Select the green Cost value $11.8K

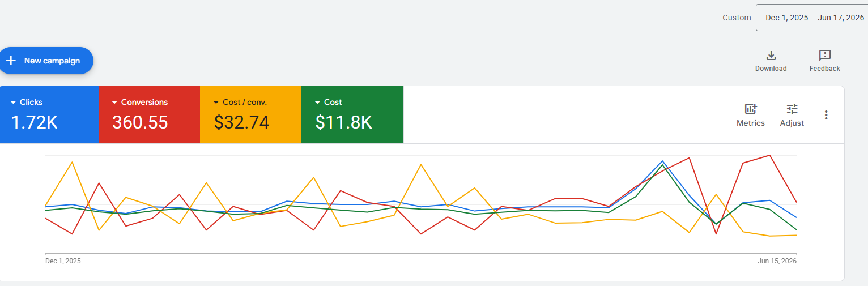343,122
